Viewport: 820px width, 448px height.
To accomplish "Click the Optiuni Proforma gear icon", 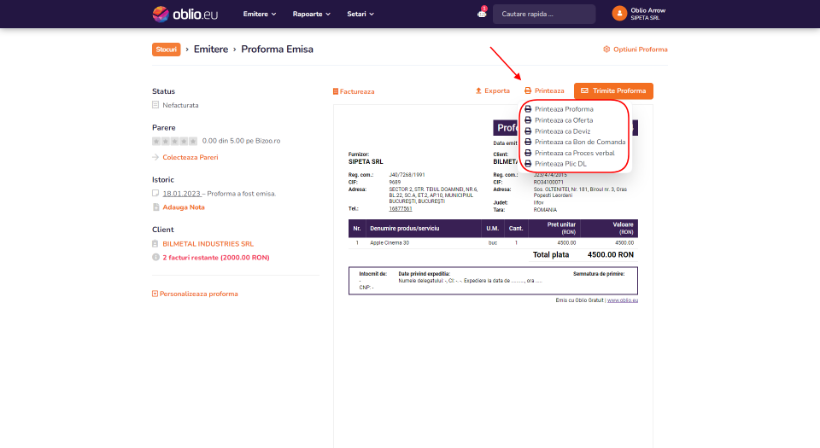I will point(606,49).
